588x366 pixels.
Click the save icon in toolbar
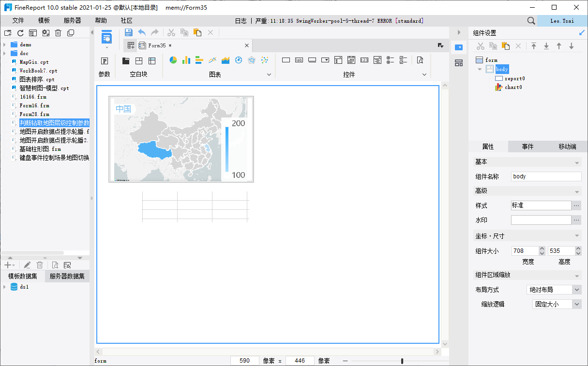(x=128, y=32)
